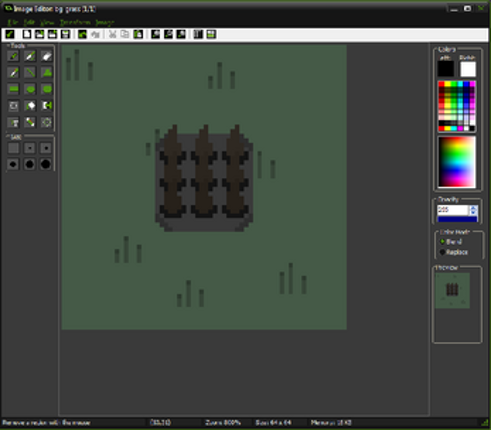Paste from clipboard via toolbar icon
491x430 pixels.
pyautogui.click(x=138, y=34)
